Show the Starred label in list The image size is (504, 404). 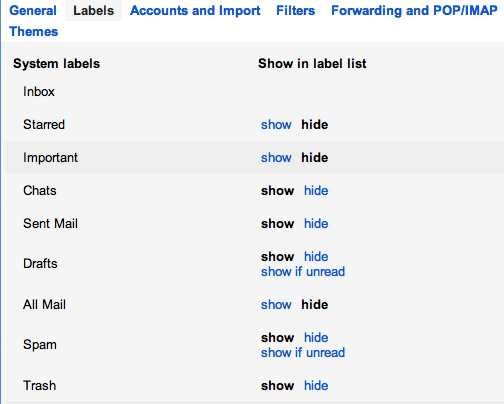click(276, 125)
